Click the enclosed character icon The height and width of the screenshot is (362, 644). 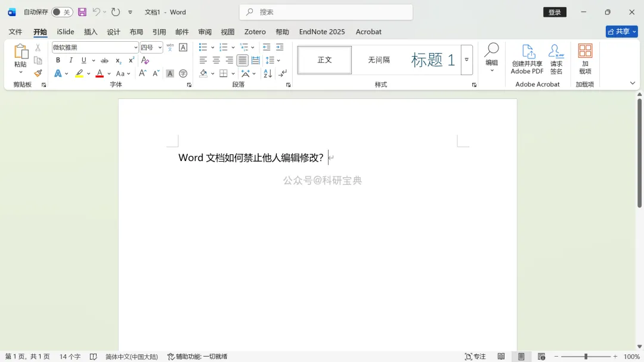[183, 73]
